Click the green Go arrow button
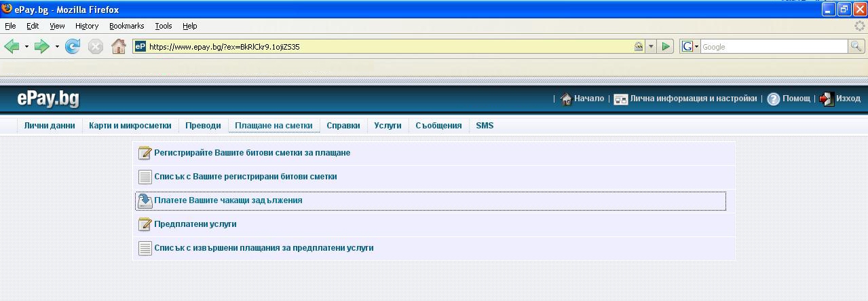Viewport: 868px width, 301px height. coord(666,47)
